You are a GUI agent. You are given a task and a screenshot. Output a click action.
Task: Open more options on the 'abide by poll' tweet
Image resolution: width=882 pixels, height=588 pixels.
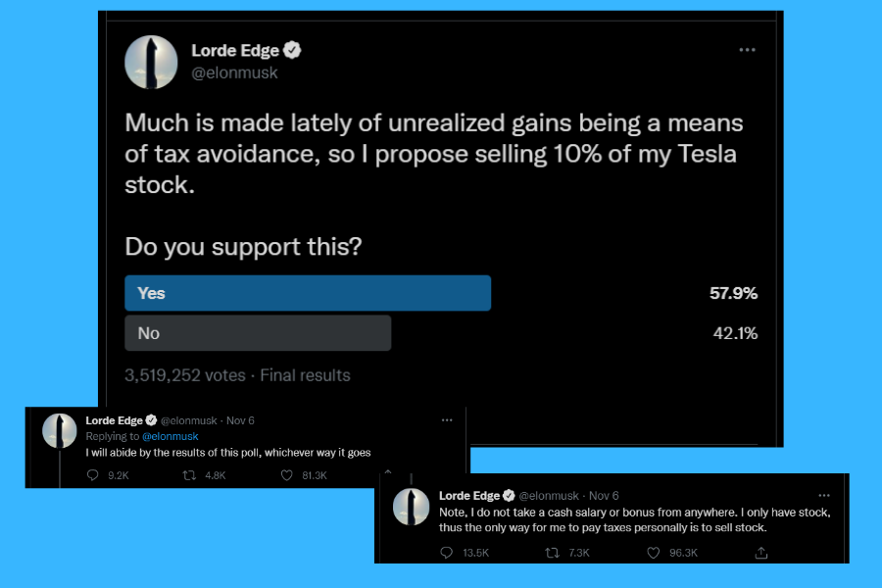point(447,420)
